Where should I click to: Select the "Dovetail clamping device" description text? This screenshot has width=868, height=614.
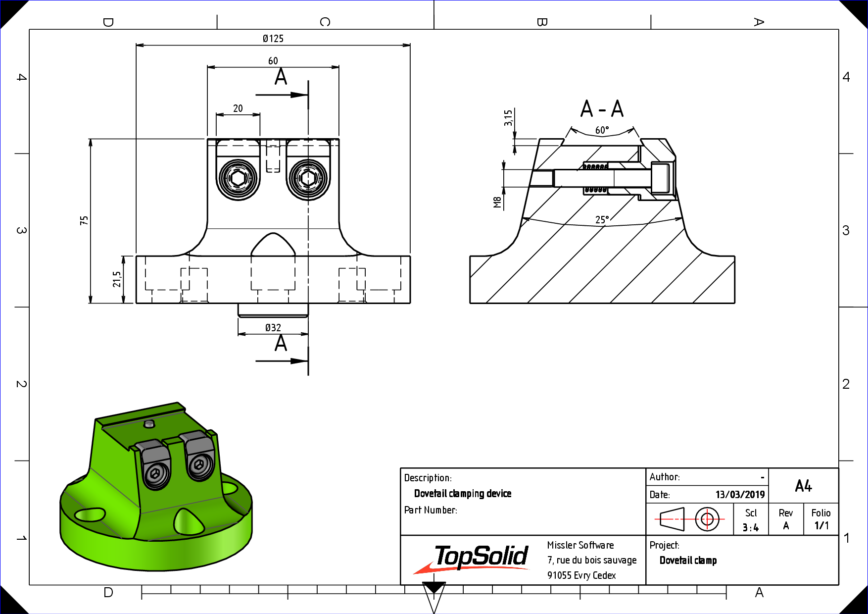[x=463, y=494]
